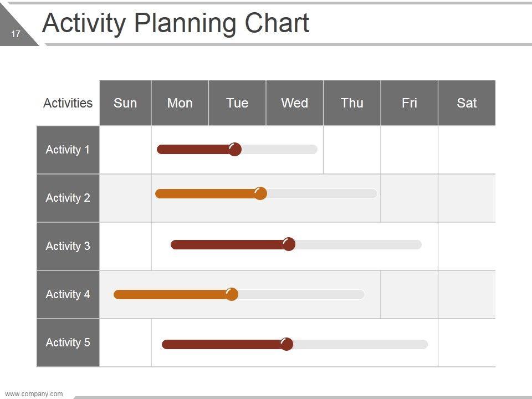532x399 pixels.
Task: Click the Activity 5 row label
Action: [x=68, y=342]
